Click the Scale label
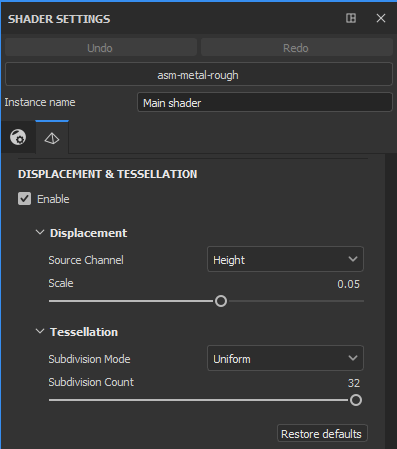 tap(61, 283)
